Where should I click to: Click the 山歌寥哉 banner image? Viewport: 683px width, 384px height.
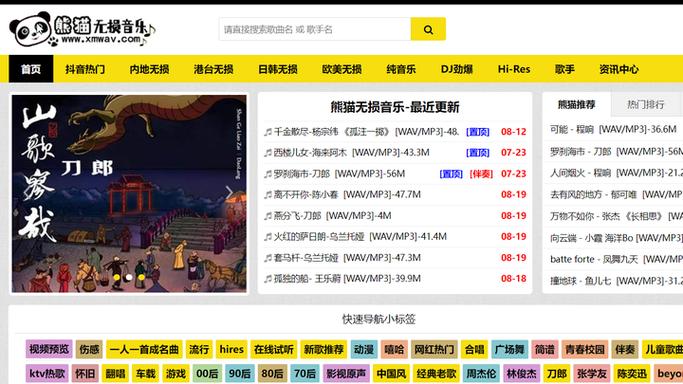[x=129, y=193]
